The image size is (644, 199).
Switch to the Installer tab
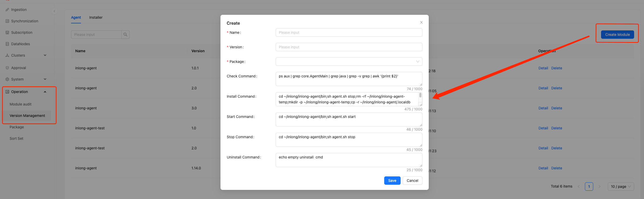coord(96,17)
